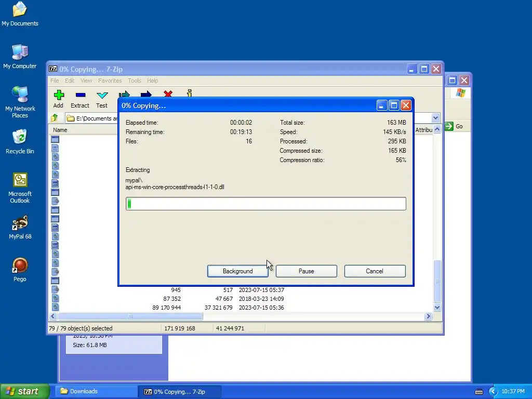The image size is (532, 399).
Task: Click the vertical scrollbar thumb in file list
Action: click(437, 281)
